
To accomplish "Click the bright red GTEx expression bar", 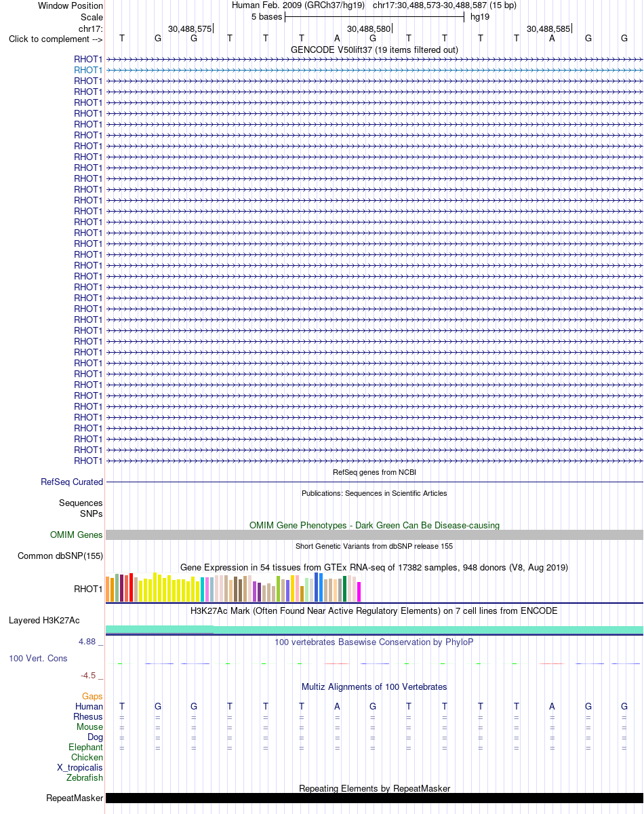I will click(x=131, y=587).
